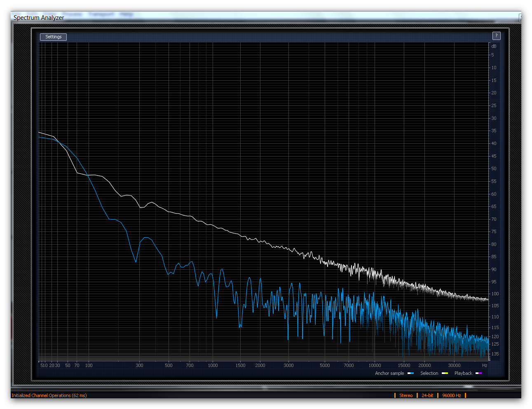The width and height of the screenshot is (532, 409).
Task: Click the 20000 frequency axis label
Action: click(x=424, y=365)
